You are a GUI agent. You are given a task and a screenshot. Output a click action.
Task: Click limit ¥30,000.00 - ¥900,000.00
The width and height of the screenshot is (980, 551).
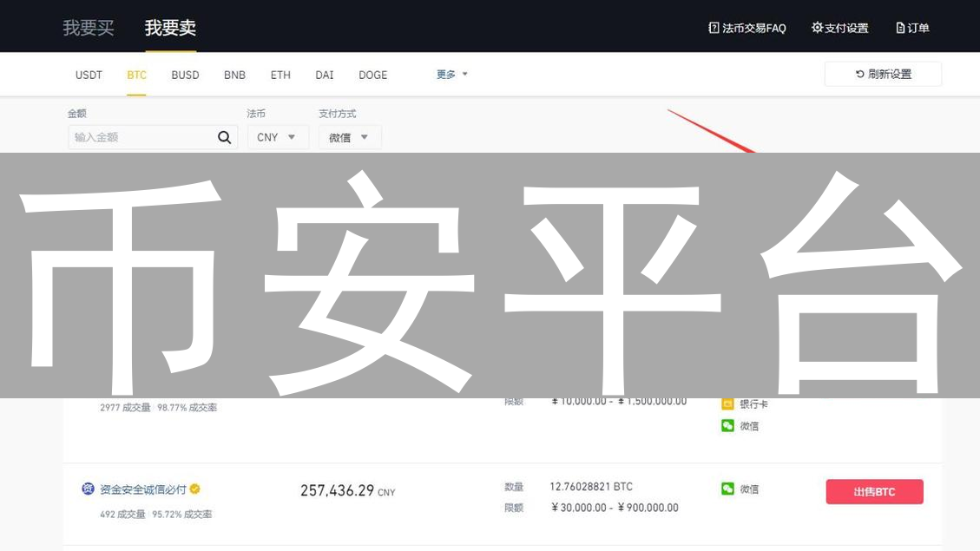tap(615, 508)
